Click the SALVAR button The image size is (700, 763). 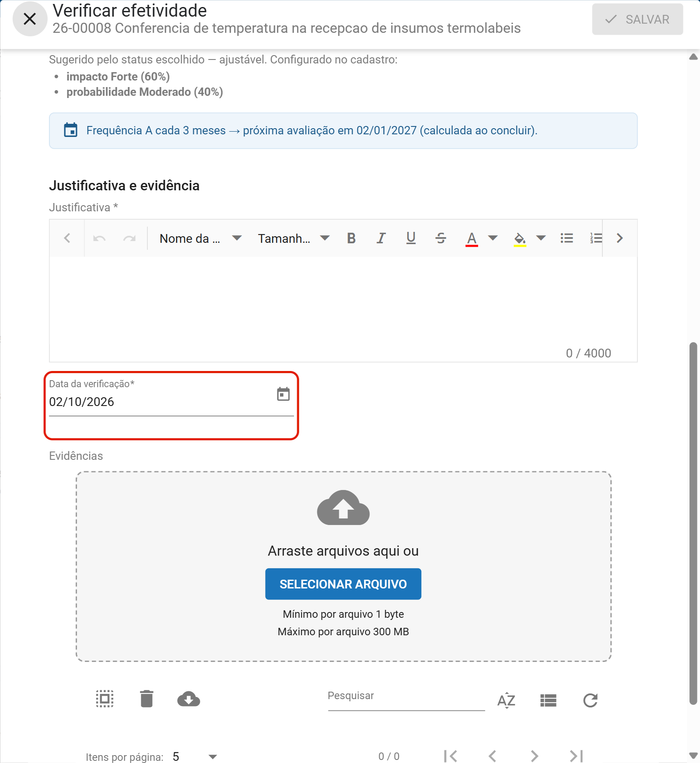(x=637, y=19)
